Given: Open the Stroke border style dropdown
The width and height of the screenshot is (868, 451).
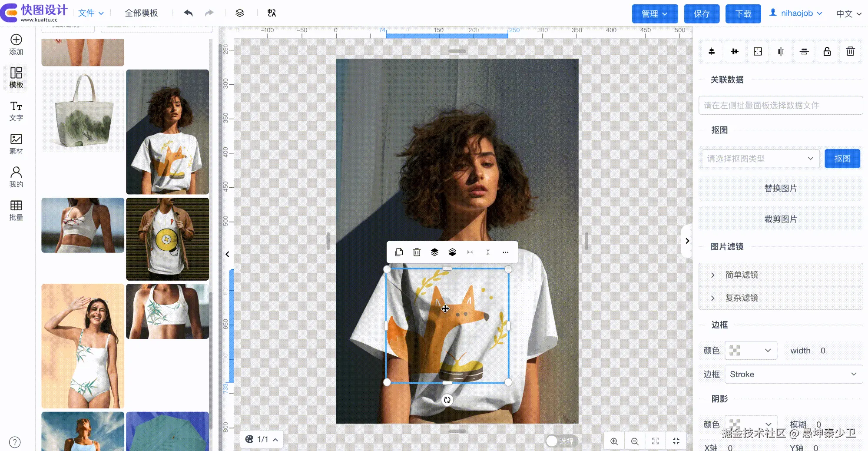Looking at the screenshot, I should (793, 374).
